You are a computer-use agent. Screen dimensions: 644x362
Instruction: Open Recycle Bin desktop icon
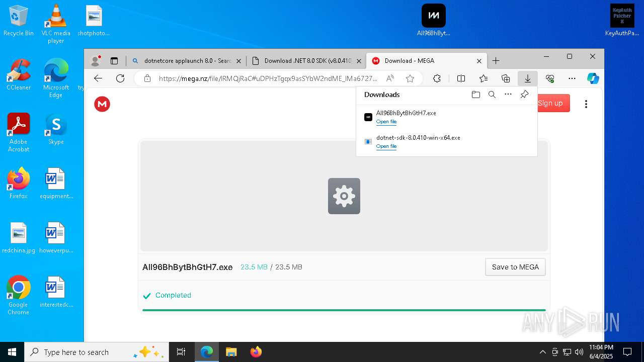19,21
